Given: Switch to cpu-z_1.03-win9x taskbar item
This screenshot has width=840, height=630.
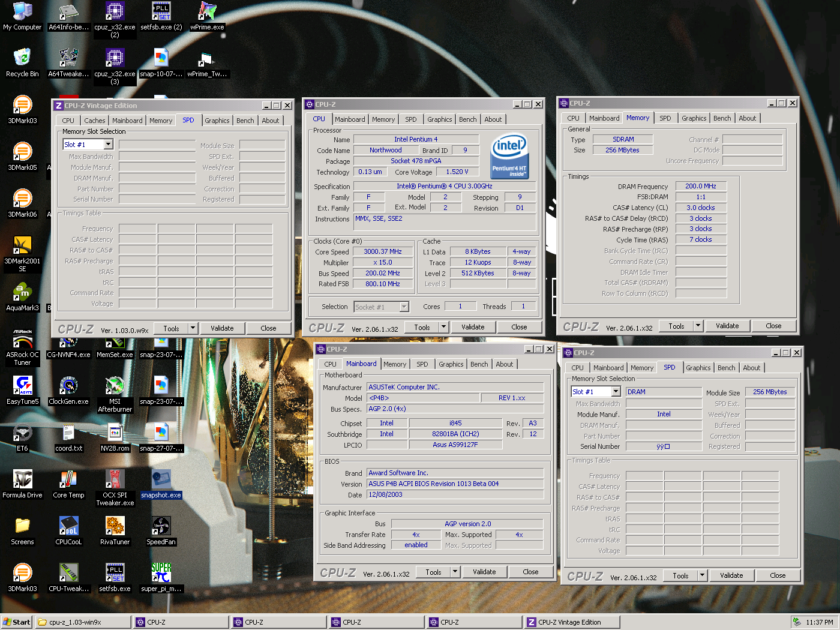Looking at the screenshot, I should point(83,622).
